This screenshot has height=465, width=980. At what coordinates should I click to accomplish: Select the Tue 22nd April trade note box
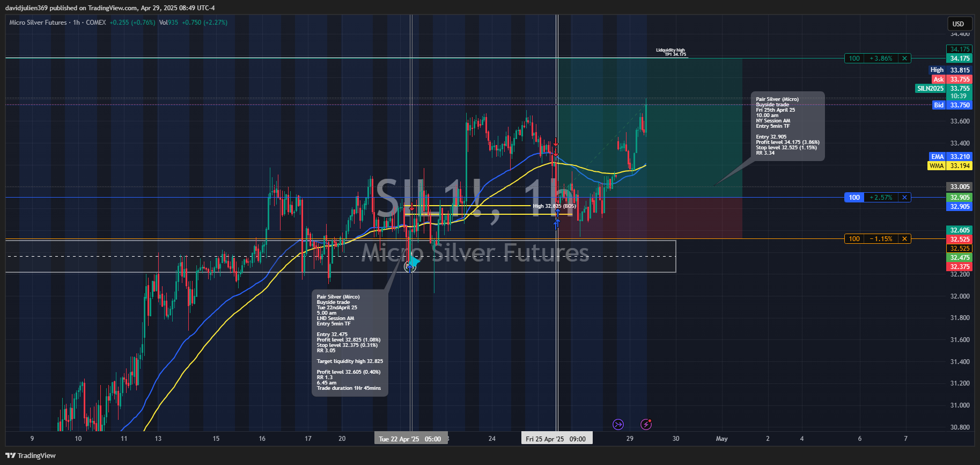pos(350,343)
